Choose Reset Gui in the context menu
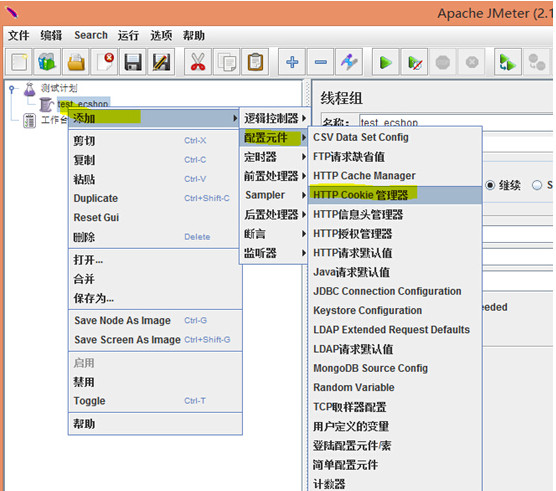 [x=154, y=217]
